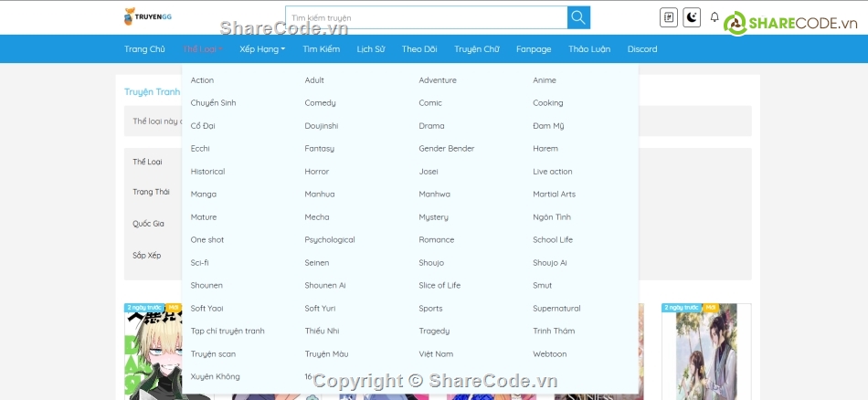Open the Lịch Sử menu item

[370, 49]
